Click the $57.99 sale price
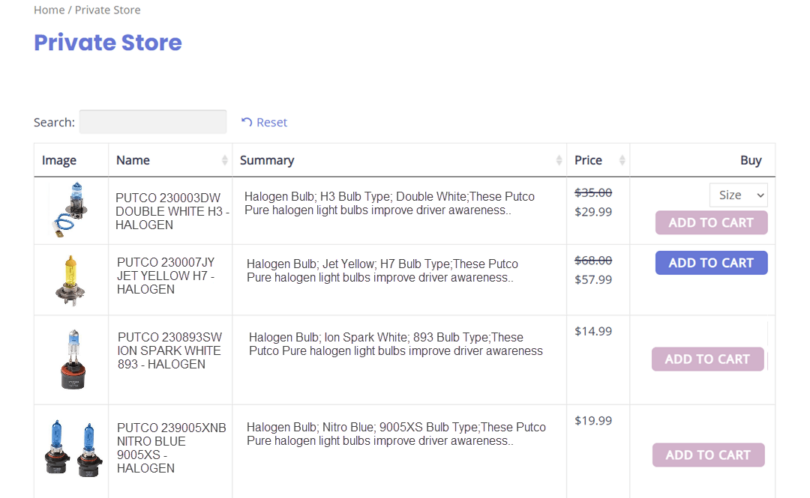The width and height of the screenshot is (810, 498). [x=593, y=279]
